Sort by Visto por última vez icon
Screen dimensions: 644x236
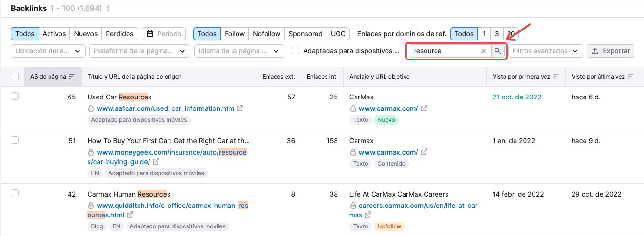coord(631,77)
